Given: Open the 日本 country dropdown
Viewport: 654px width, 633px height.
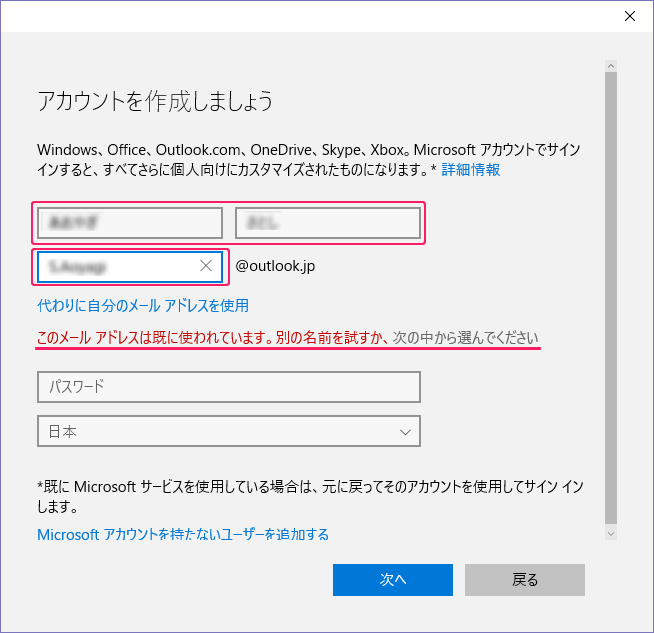Looking at the screenshot, I should coord(229,431).
